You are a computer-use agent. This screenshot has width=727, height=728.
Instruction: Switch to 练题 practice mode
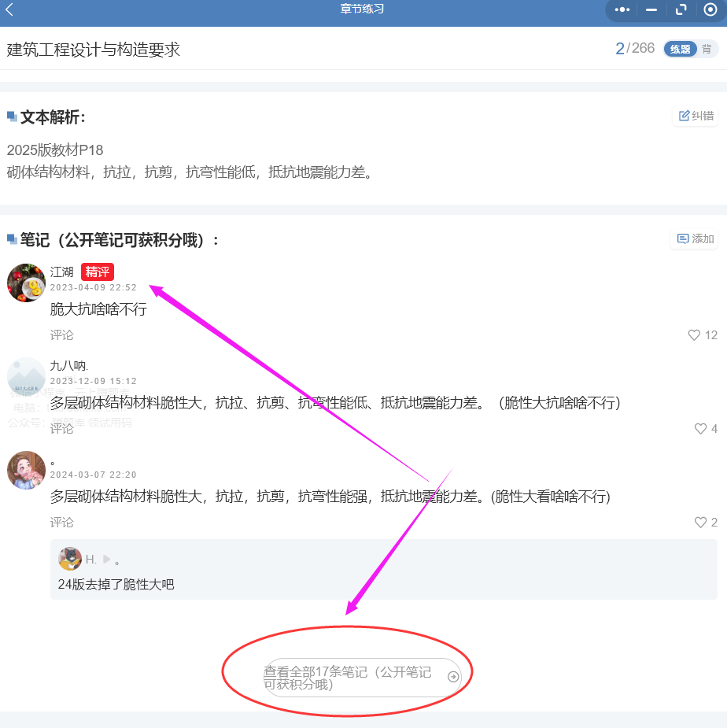pos(680,49)
